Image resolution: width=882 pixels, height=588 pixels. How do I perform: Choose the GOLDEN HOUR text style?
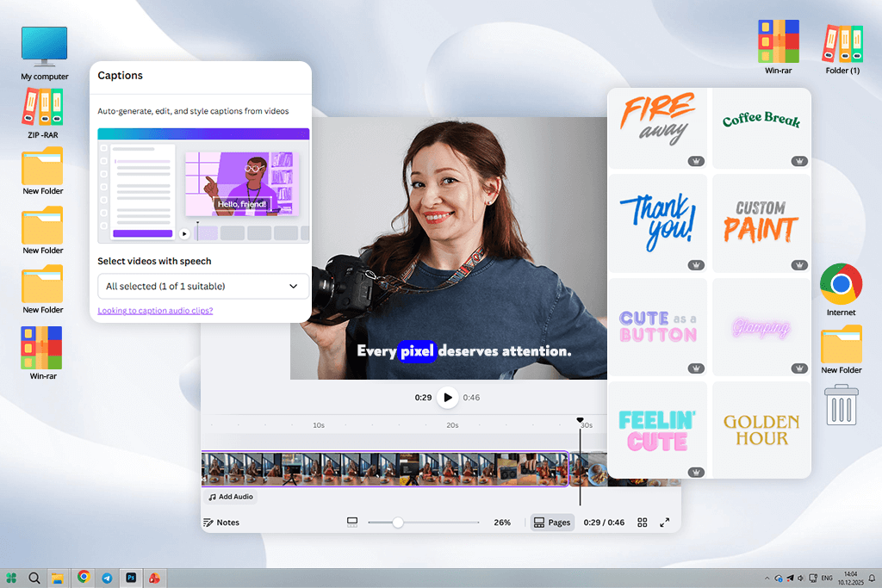pos(761,430)
